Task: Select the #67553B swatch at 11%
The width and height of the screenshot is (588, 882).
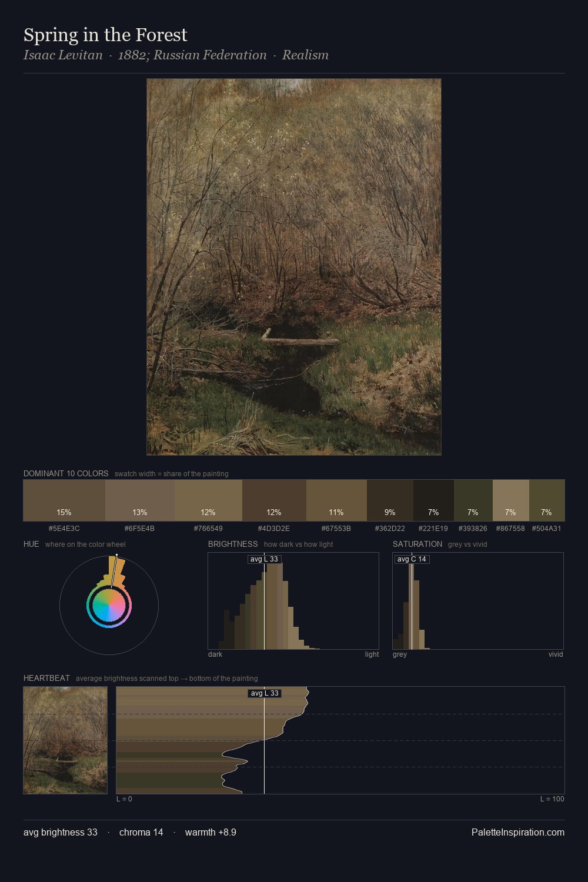Action: point(336,500)
